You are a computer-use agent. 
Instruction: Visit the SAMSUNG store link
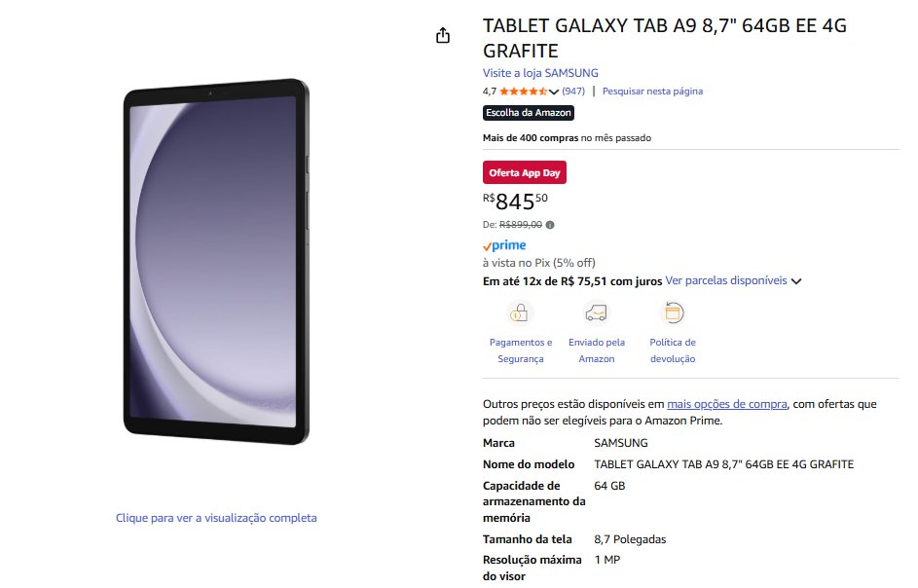tap(540, 73)
